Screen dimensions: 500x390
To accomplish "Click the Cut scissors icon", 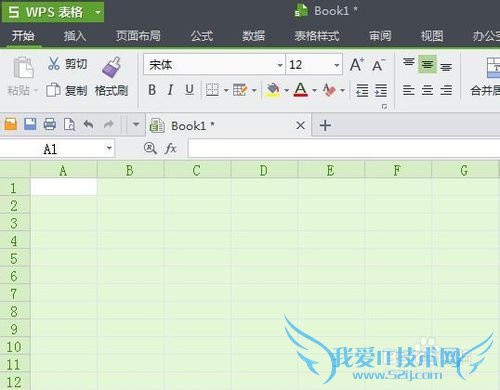I will point(54,63).
